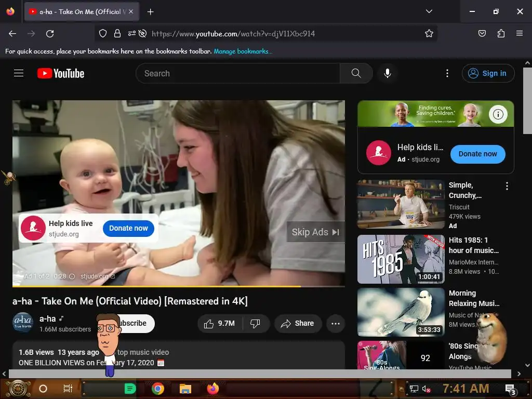The image size is (532, 399).
Task: Open Task View on taskbar
Action: click(68, 389)
